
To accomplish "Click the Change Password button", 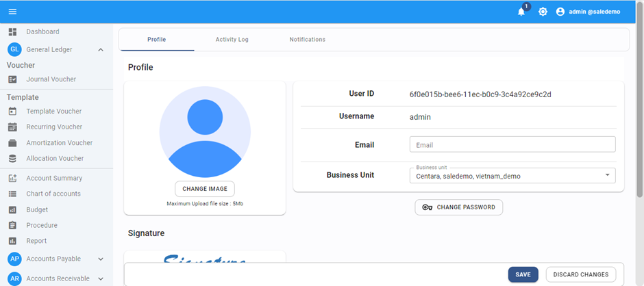I will click(458, 207).
